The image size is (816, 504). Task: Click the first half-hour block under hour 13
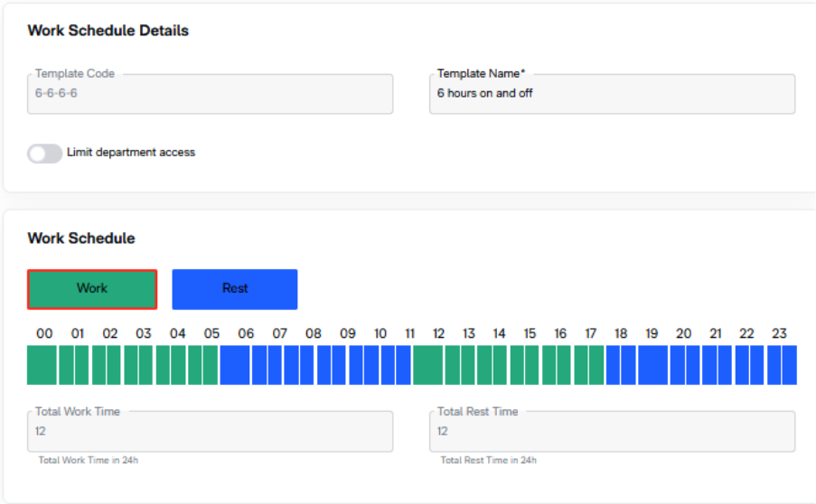pos(452,365)
